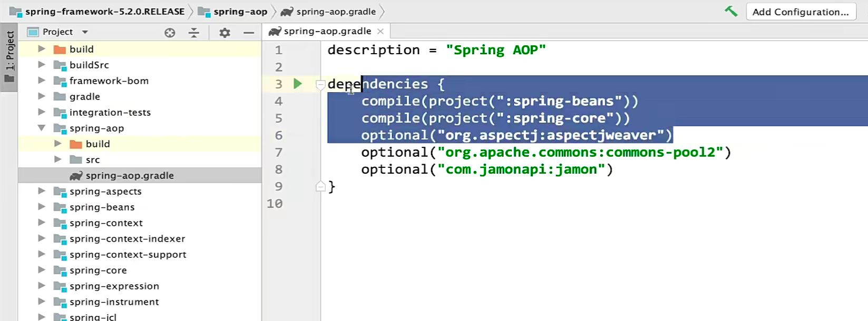Close the spring-aop.gradle editor tab
868x321 pixels.
(x=381, y=32)
